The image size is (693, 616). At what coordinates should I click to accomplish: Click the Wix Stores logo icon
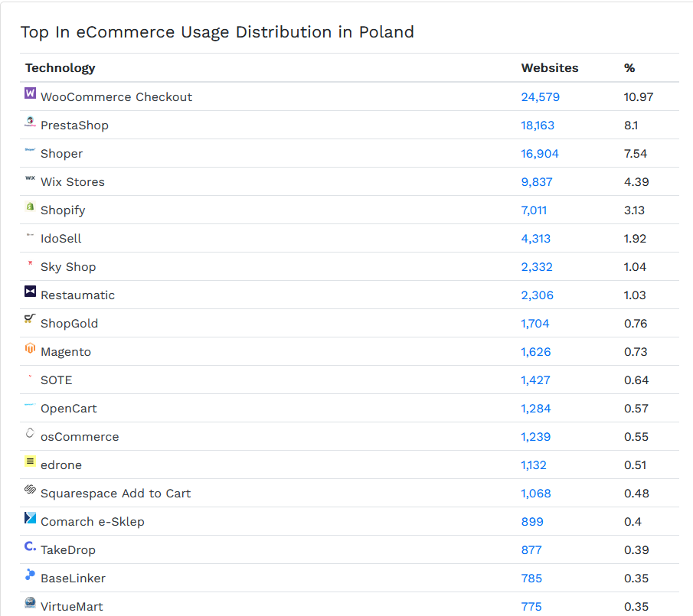[30, 178]
